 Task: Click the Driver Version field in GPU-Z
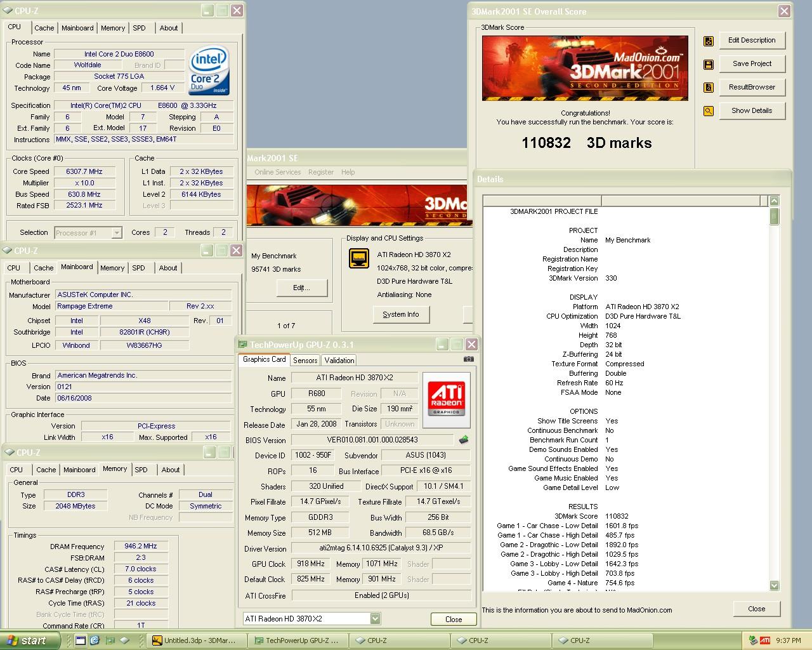[x=381, y=548]
